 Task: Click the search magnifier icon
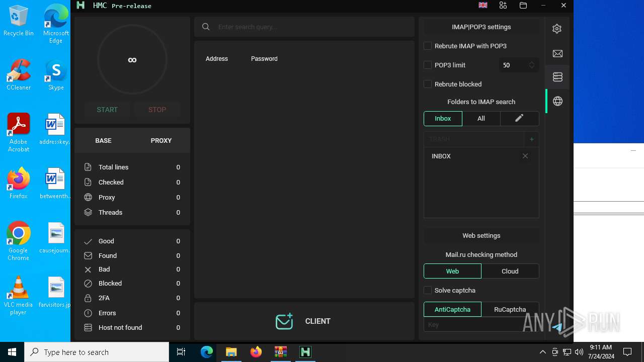point(206,27)
